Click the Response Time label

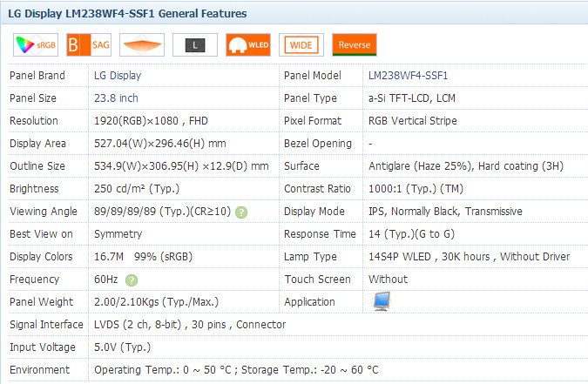[320, 234]
